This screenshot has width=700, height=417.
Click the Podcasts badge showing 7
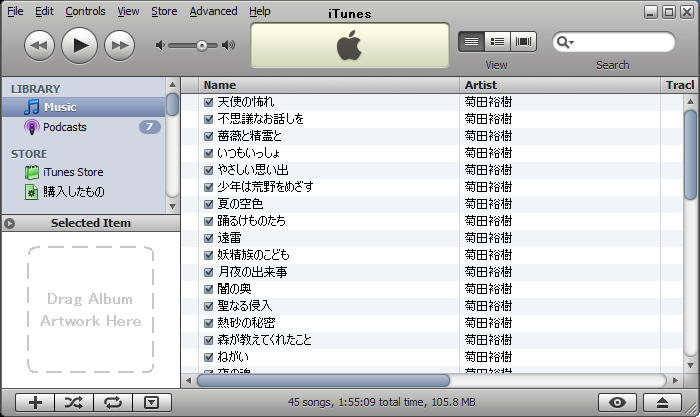[x=150, y=127]
